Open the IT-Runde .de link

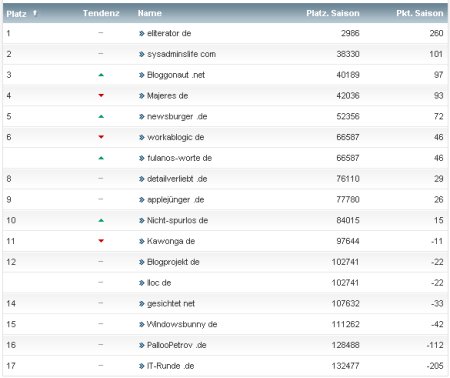pos(170,366)
